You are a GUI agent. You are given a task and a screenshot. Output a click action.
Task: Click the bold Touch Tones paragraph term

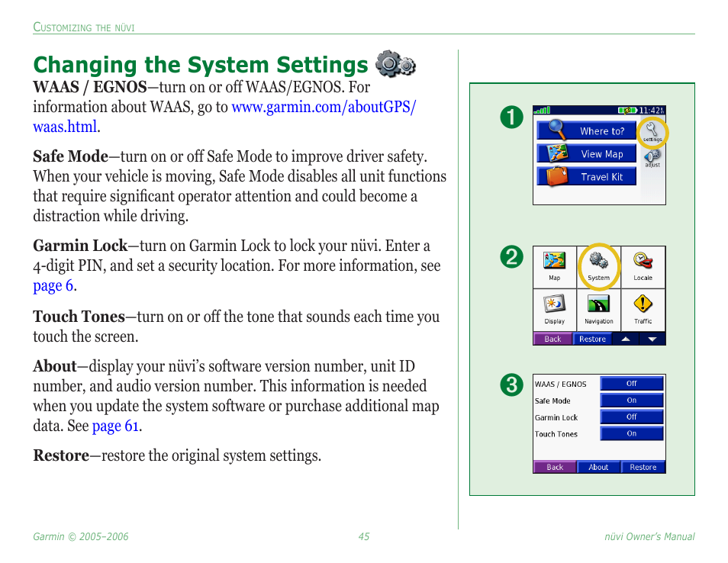pos(79,317)
